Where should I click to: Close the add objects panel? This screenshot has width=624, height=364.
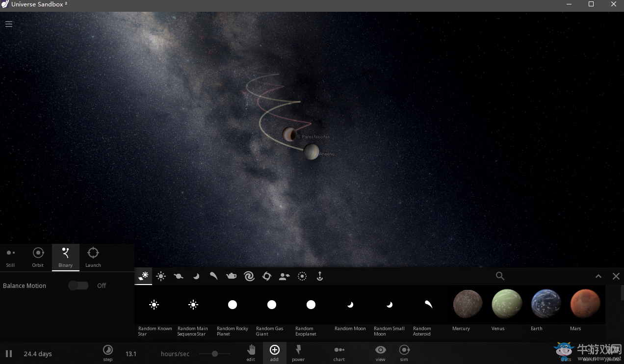click(x=616, y=276)
